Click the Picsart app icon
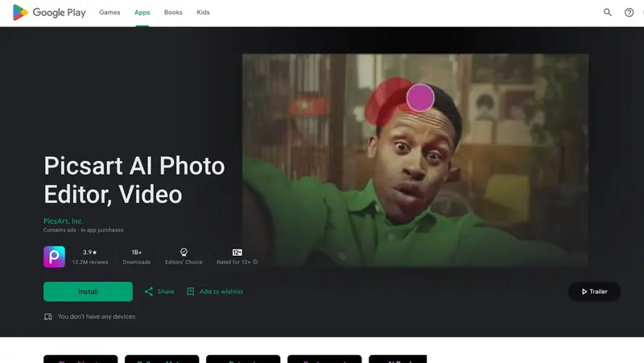 pos(54,257)
